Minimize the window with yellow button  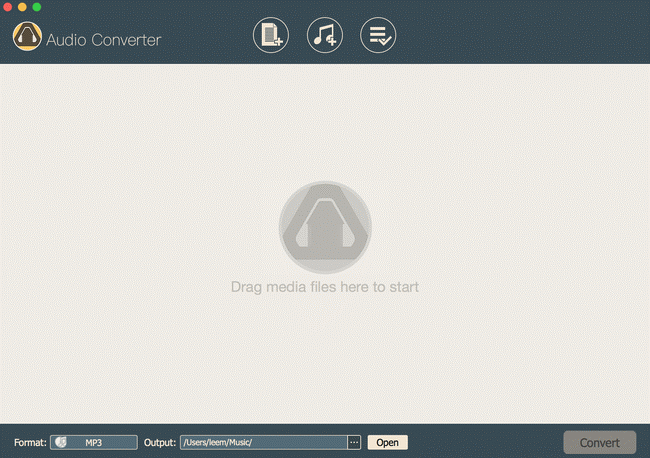tap(22, 7)
